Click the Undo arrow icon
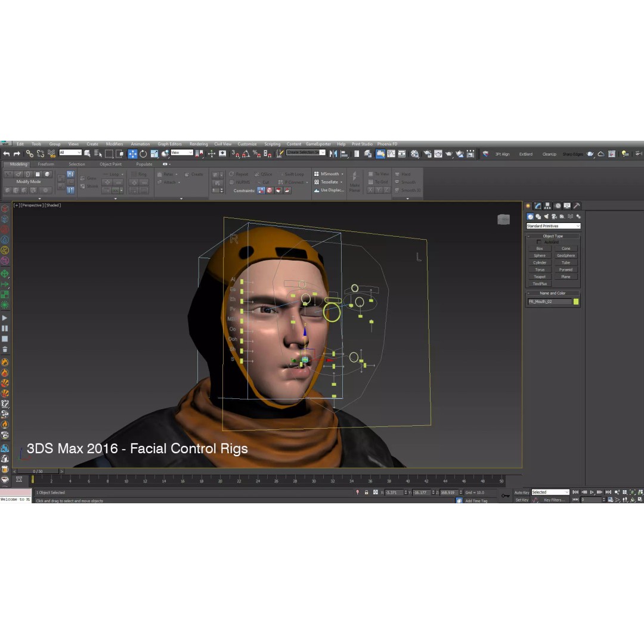Viewport: 644px width, 644px height. tap(7, 154)
